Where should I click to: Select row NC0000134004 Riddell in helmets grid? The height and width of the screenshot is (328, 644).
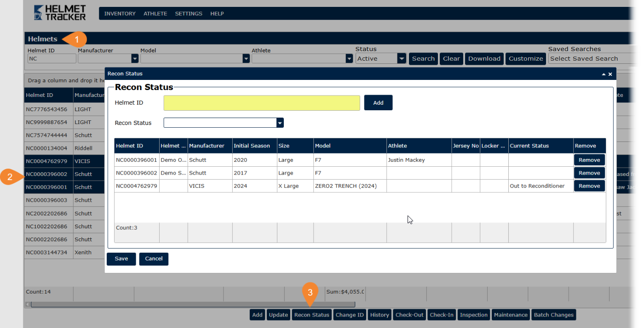pyautogui.click(x=64, y=148)
